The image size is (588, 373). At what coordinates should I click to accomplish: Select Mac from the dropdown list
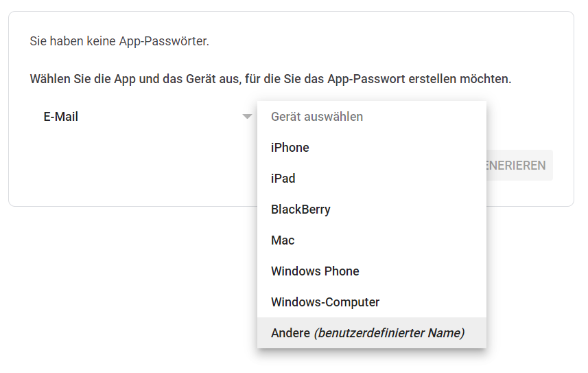tap(372, 240)
